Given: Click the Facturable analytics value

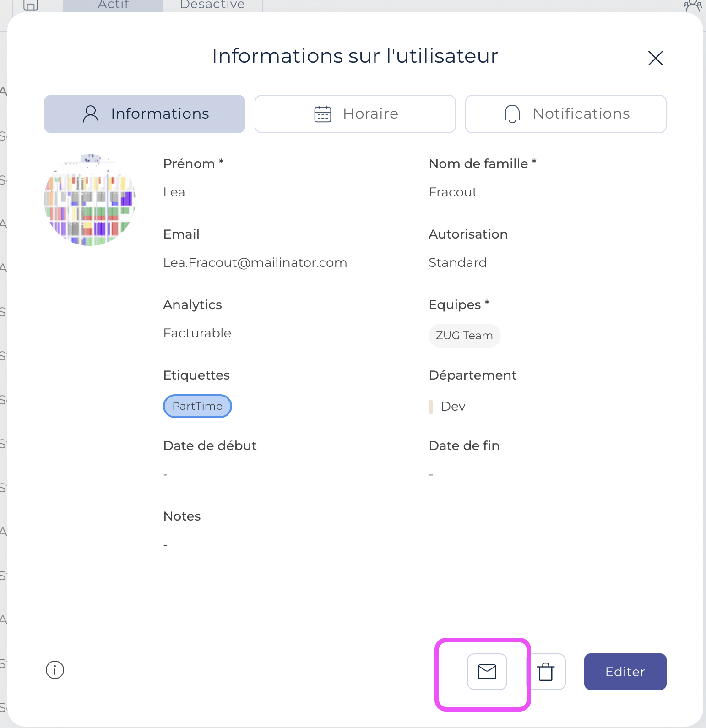Looking at the screenshot, I should tap(197, 333).
